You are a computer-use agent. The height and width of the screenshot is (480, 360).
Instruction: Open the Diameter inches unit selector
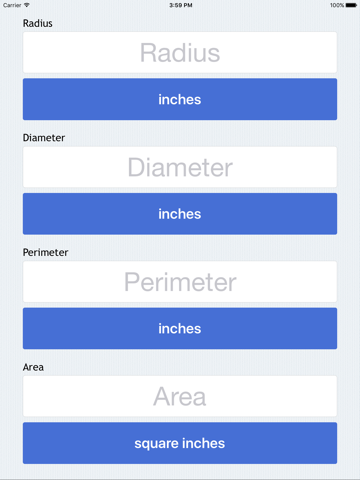pos(180,214)
